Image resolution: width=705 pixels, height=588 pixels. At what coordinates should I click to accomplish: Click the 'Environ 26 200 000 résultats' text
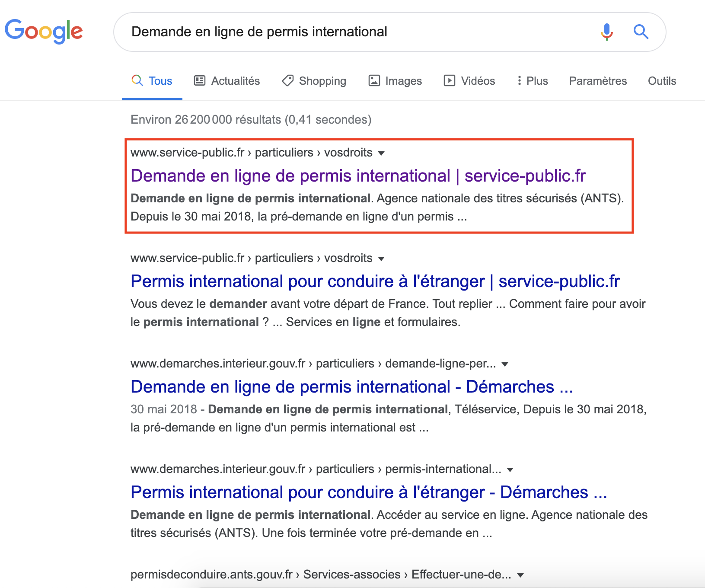coord(251,119)
